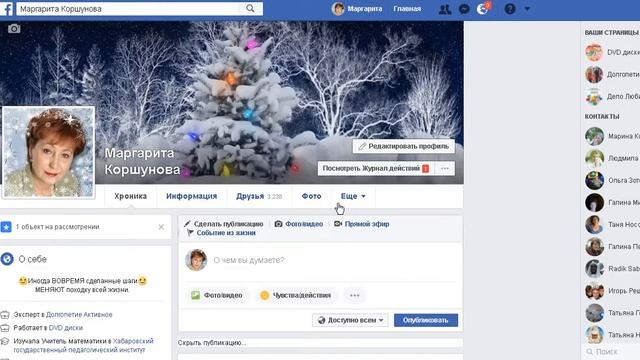
Task: Open Посмотреть Журнал действий
Action: [376, 169]
